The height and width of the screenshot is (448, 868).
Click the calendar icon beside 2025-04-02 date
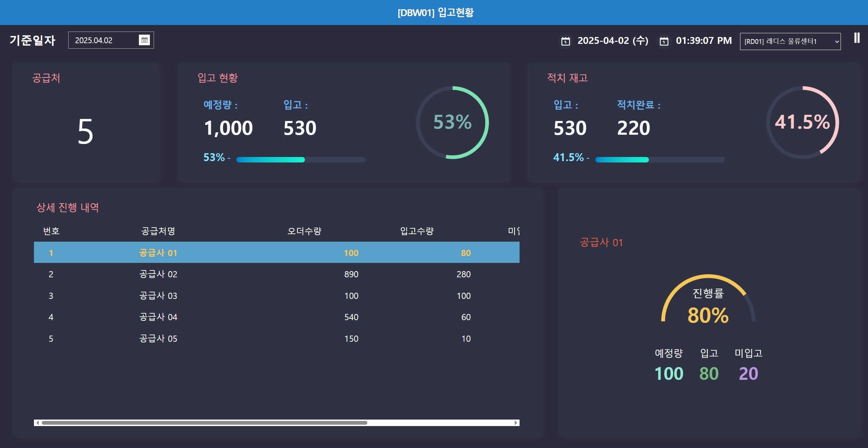566,41
